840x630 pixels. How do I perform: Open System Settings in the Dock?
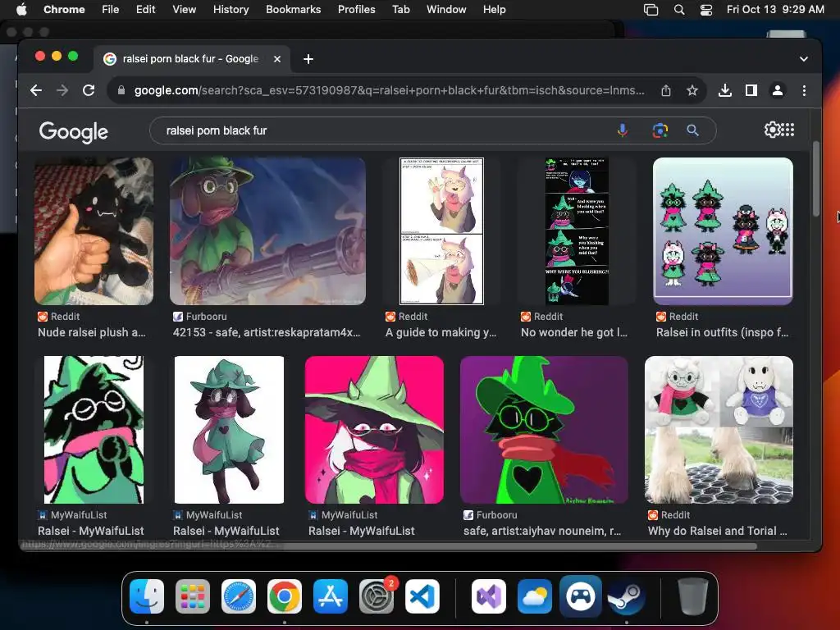[377, 596]
